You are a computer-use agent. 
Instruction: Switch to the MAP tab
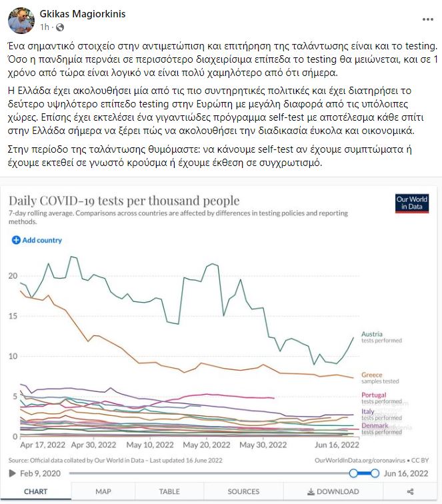103,492
